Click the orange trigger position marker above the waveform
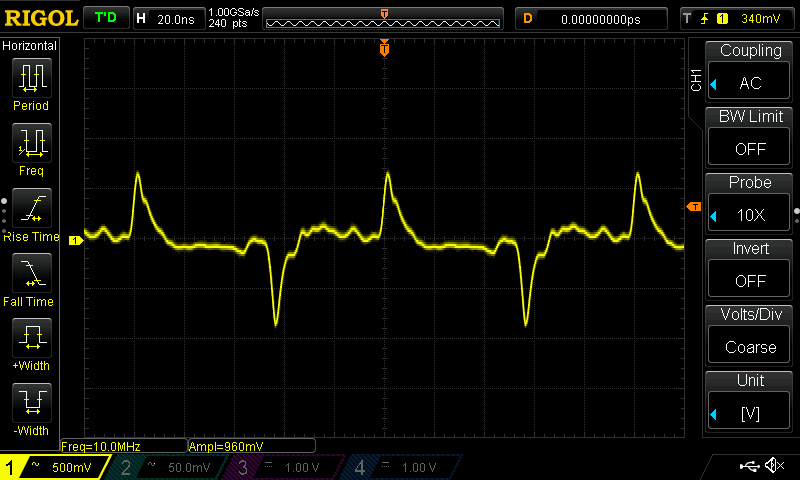Viewport: 800px width, 480px height. click(x=384, y=47)
